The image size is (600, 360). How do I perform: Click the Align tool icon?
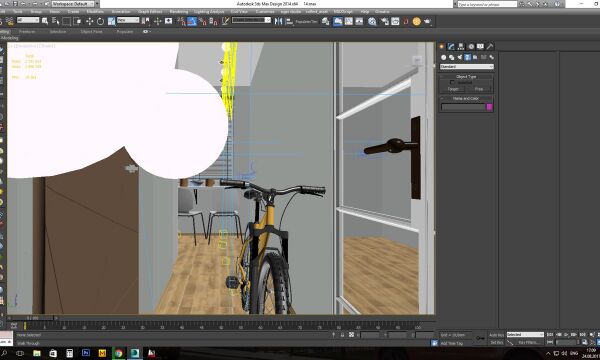(289, 21)
